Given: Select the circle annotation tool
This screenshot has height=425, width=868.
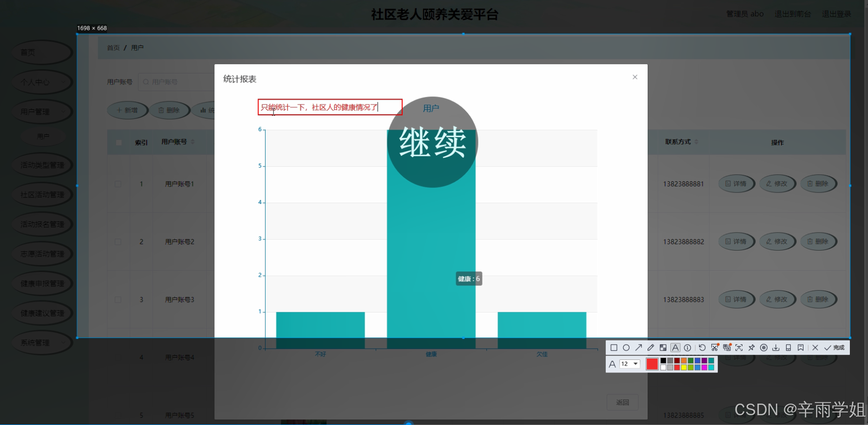Looking at the screenshot, I should click(626, 347).
